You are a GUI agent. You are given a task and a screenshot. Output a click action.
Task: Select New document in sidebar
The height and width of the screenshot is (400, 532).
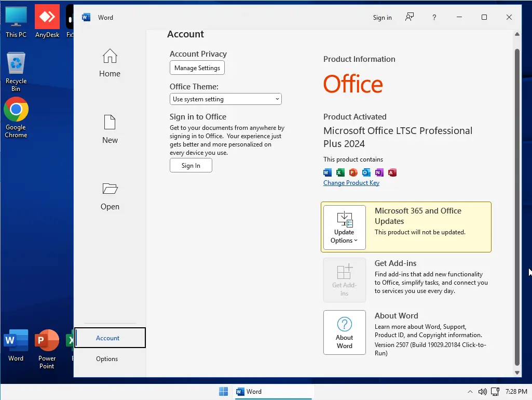(x=110, y=129)
